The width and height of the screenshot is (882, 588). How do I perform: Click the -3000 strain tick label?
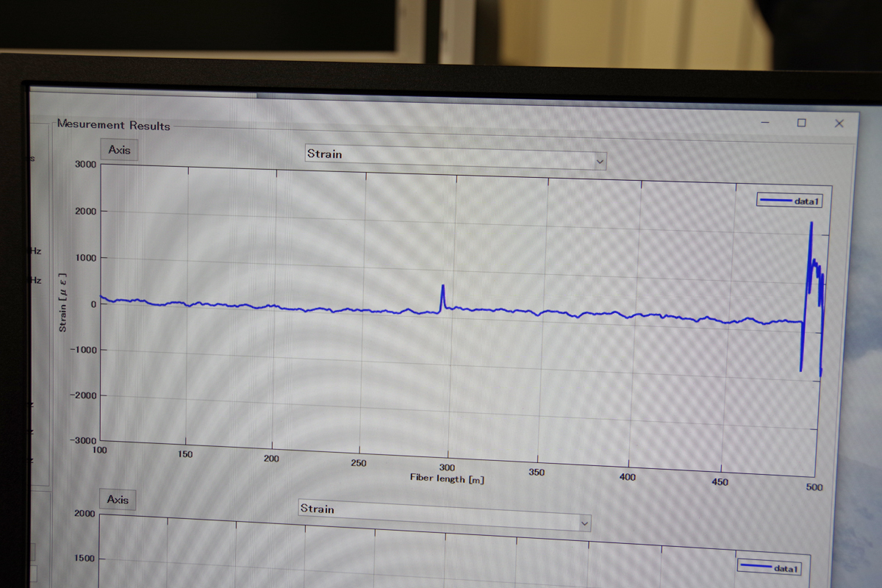click(x=83, y=441)
